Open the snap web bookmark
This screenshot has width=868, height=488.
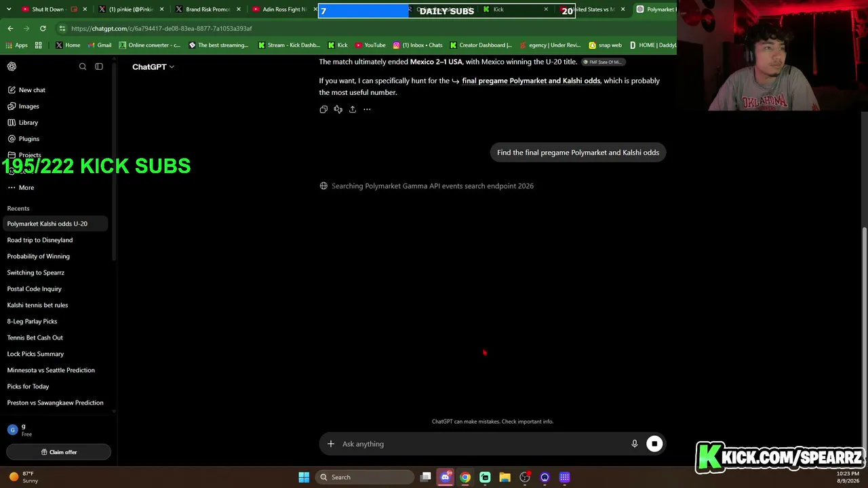pos(605,45)
